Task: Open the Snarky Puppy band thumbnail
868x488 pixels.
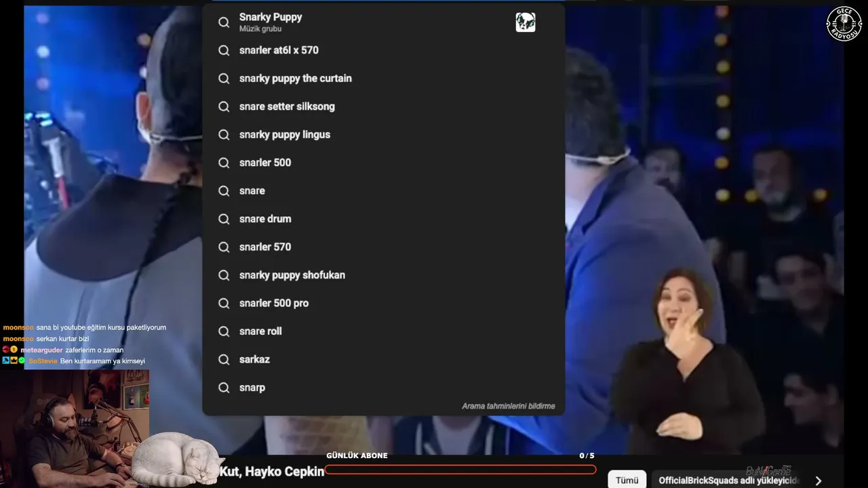Action: [526, 22]
